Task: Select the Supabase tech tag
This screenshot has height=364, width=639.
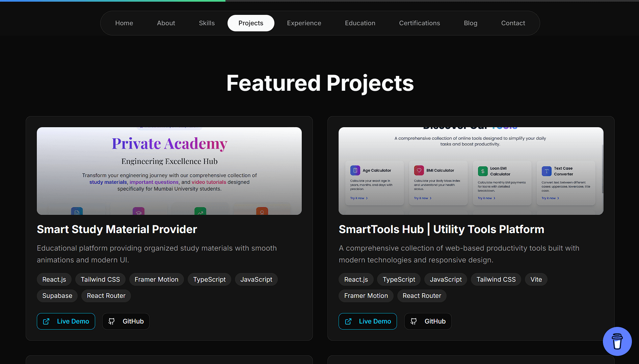Action: [x=57, y=296]
